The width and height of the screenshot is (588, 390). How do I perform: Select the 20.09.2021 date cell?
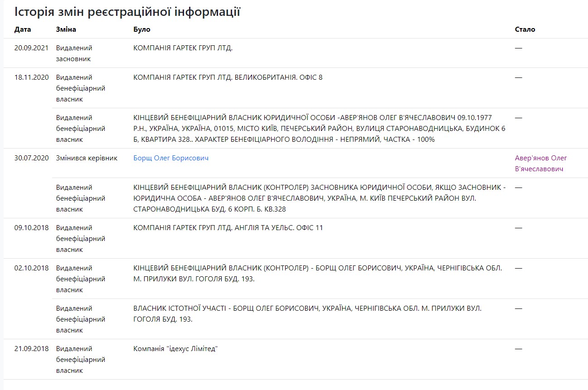click(x=31, y=48)
